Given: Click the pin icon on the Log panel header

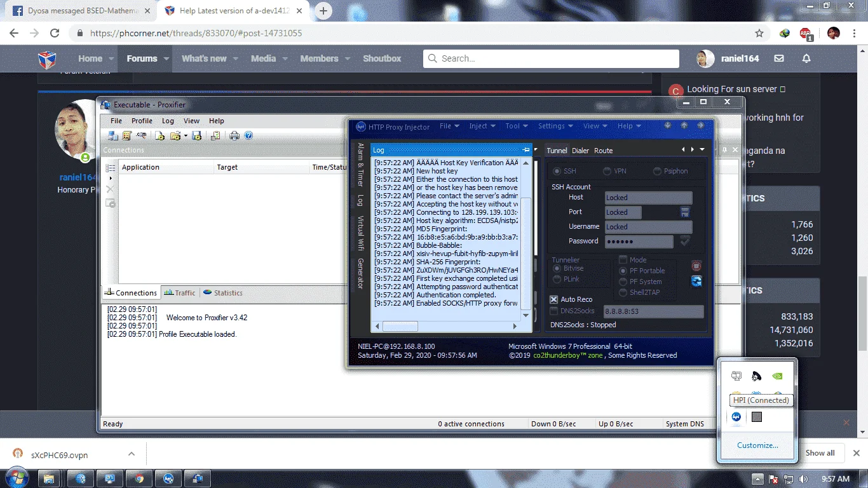Looking at the screenshot, I should 526,150.
